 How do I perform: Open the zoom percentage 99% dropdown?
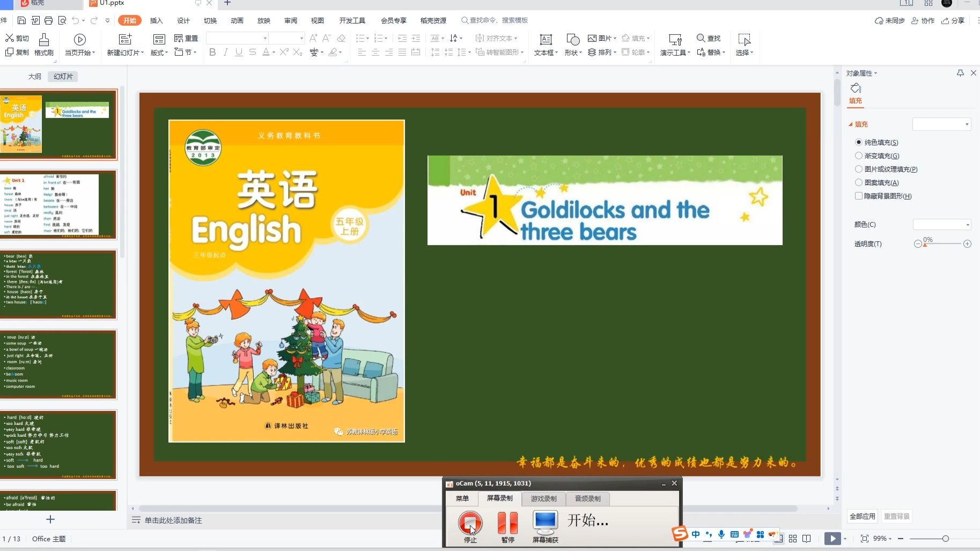point(882,538)
